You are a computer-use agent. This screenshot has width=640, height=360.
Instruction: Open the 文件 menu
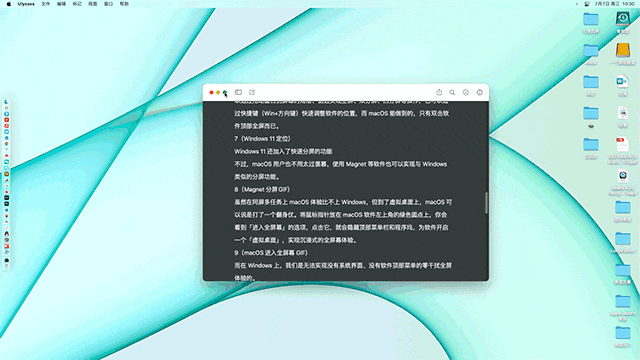tap(46, 4)
